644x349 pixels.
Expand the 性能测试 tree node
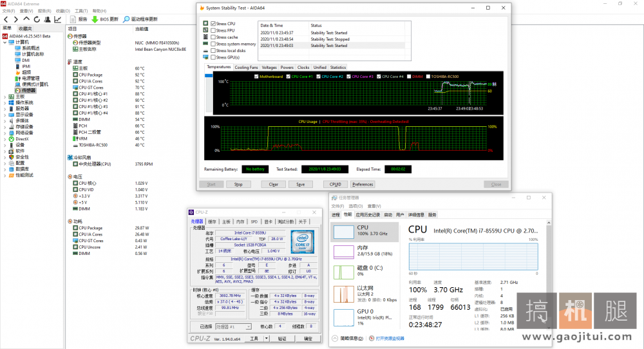point(5,175)
